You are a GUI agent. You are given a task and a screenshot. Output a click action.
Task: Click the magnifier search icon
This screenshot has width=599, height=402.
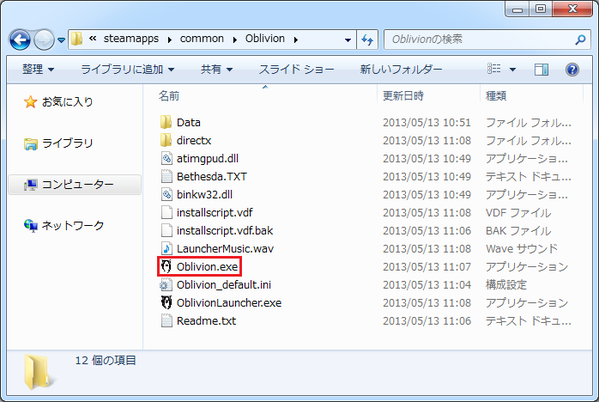[x=580, y=39]
